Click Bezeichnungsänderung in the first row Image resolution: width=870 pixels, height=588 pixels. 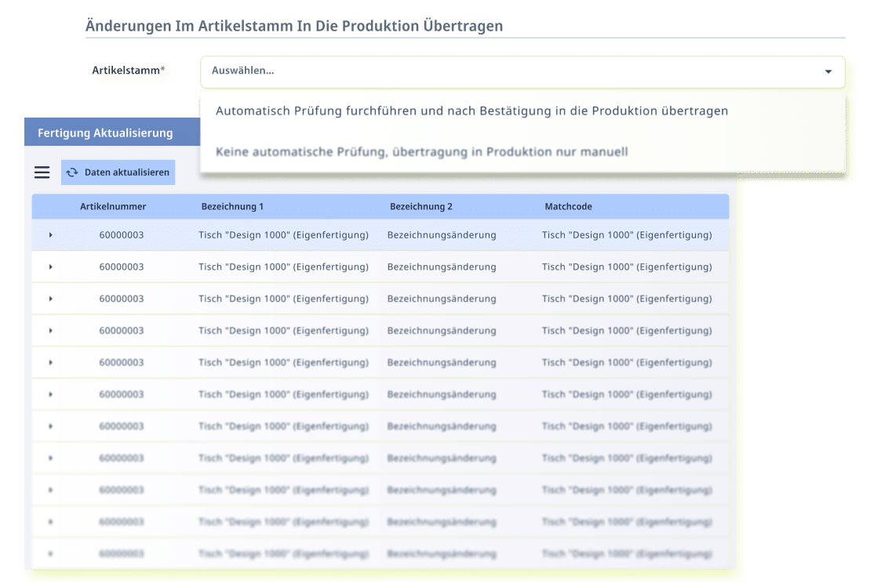click(x=442, y=235)
